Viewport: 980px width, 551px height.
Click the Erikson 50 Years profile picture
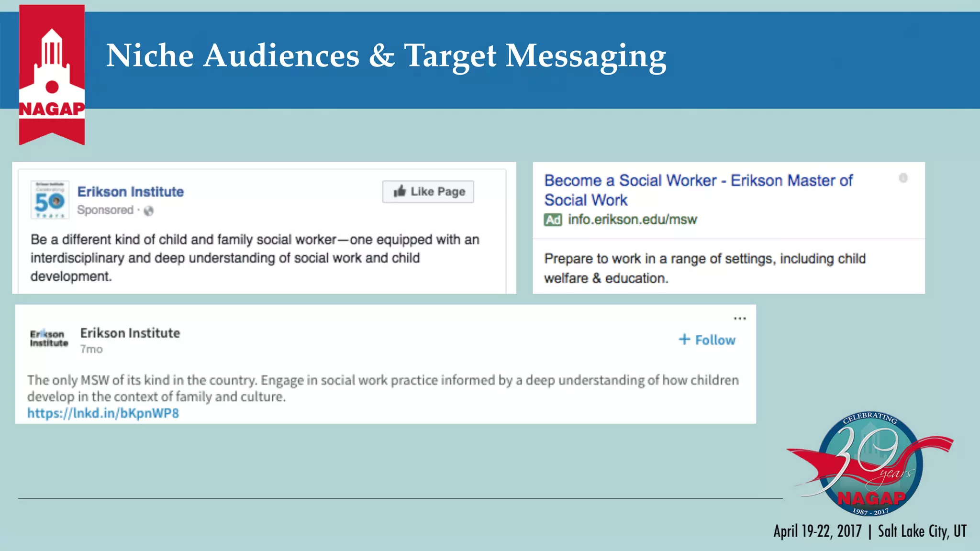click(50, 200)
